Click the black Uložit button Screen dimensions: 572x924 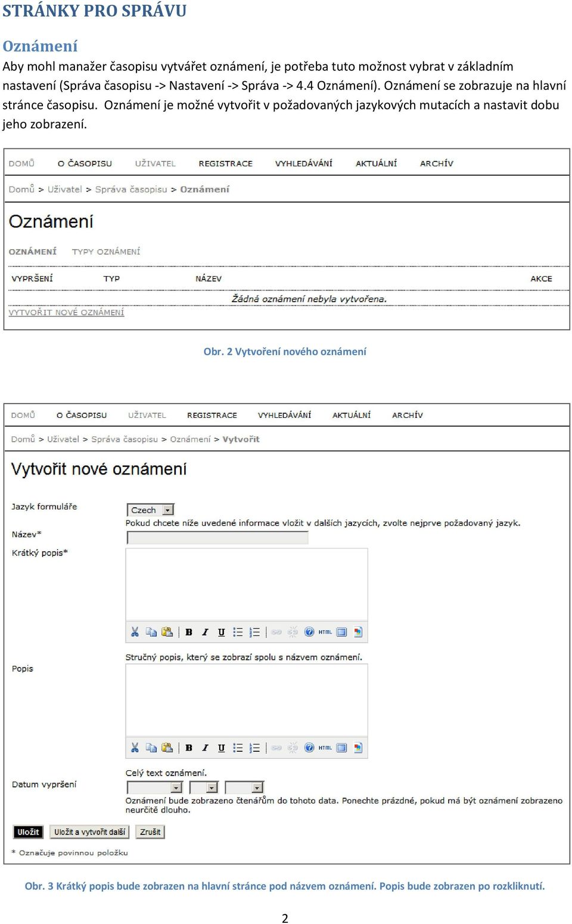28,832
